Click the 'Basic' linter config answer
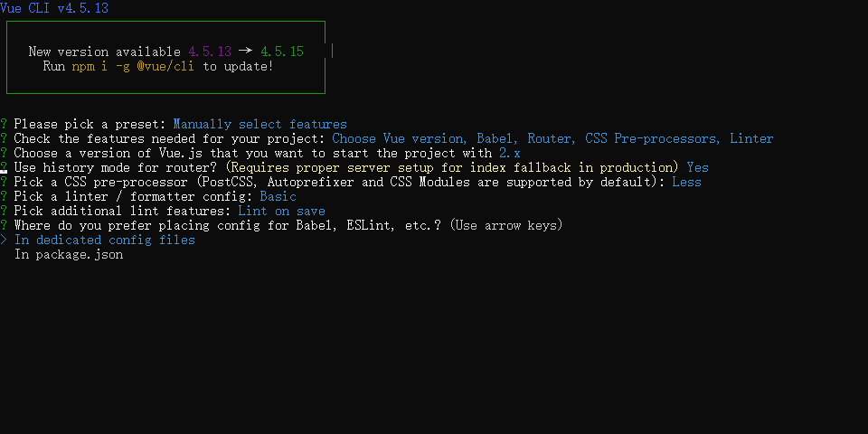 coord(278,196)
